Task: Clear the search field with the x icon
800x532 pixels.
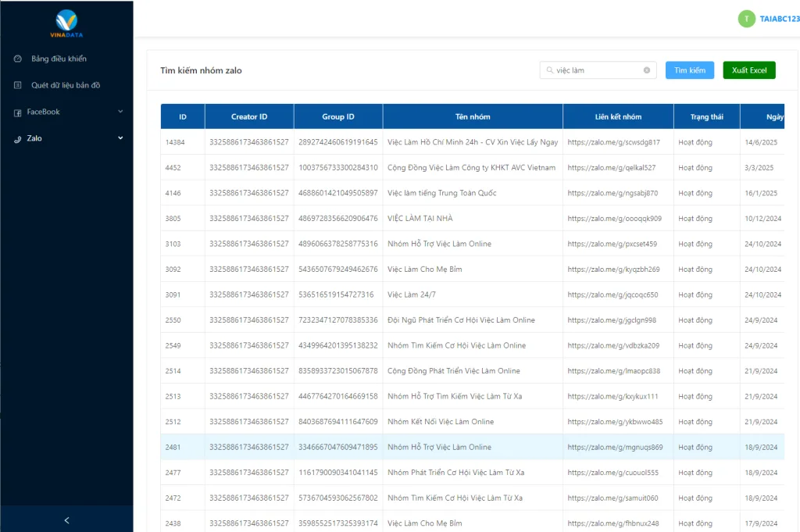Action: [x=646, y=70]
